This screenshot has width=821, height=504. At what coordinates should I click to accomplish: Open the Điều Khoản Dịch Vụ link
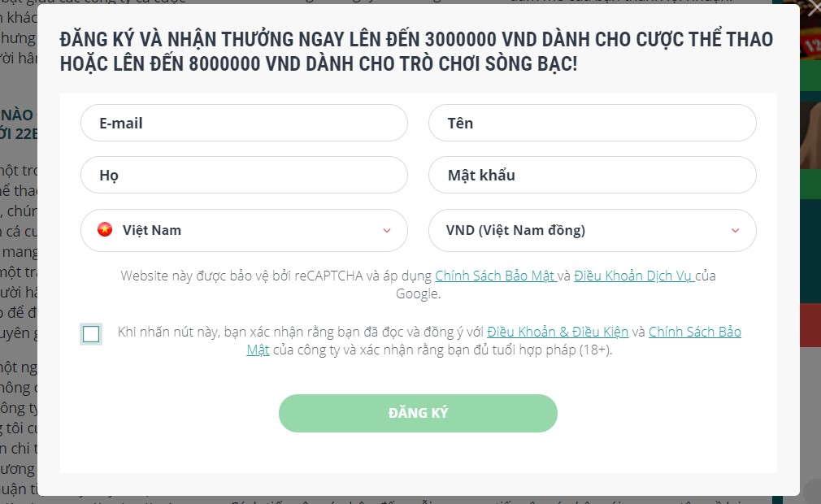[633, 276]
